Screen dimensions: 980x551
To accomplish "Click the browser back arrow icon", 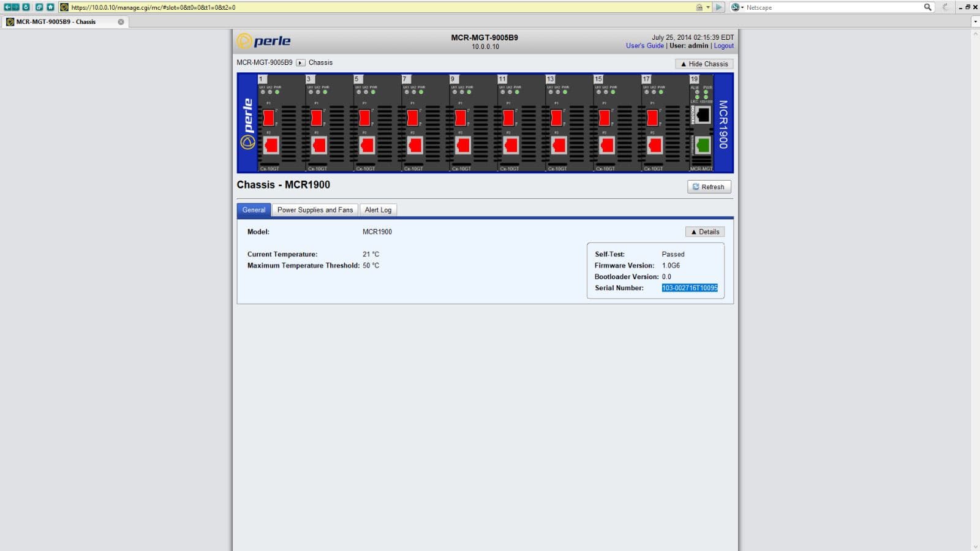I will 7,7.
